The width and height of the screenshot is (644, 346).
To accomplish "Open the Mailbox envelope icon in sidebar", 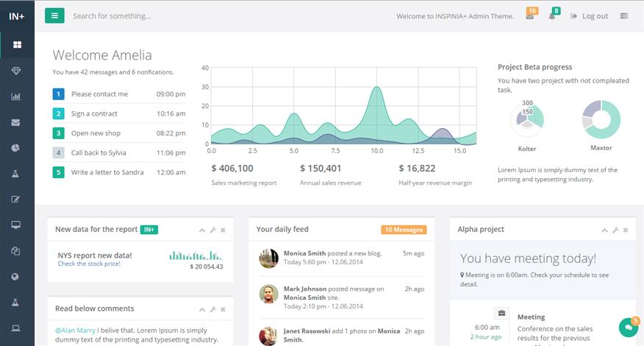I will coord(16,122).
